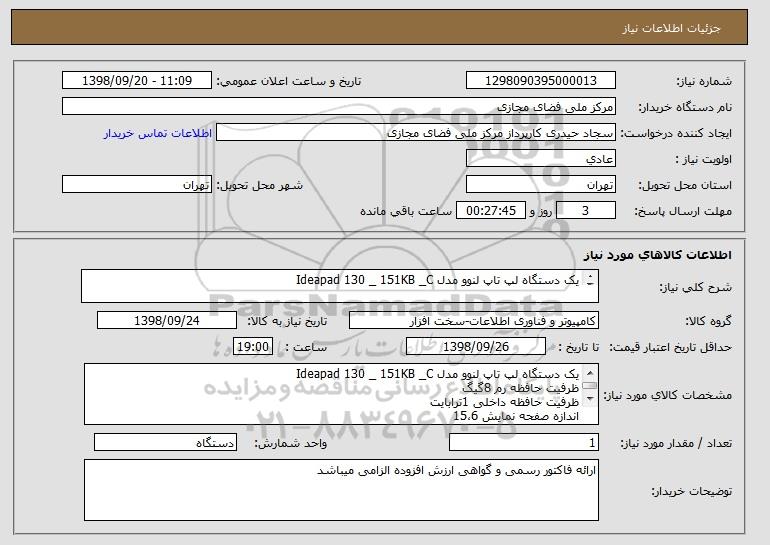
Task: Click the section title اطلاعات کالاهای مورد نیاز
Action: click(x=658, y=254)
